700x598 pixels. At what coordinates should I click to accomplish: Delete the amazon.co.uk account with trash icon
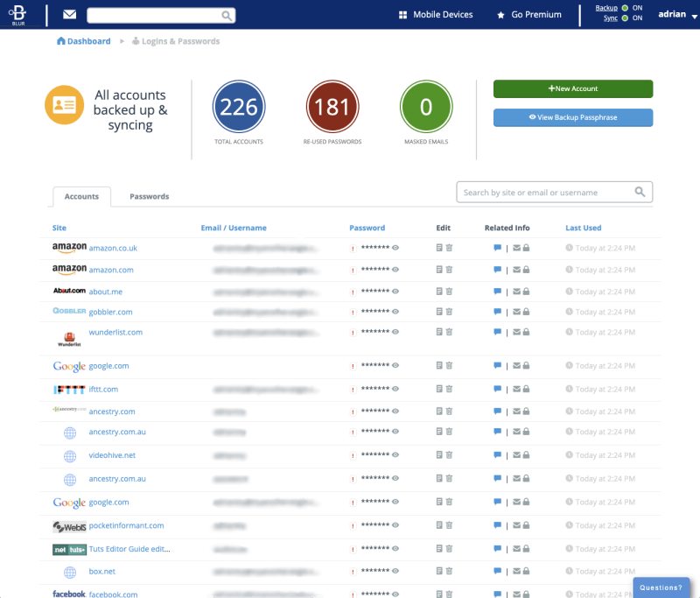449,248
